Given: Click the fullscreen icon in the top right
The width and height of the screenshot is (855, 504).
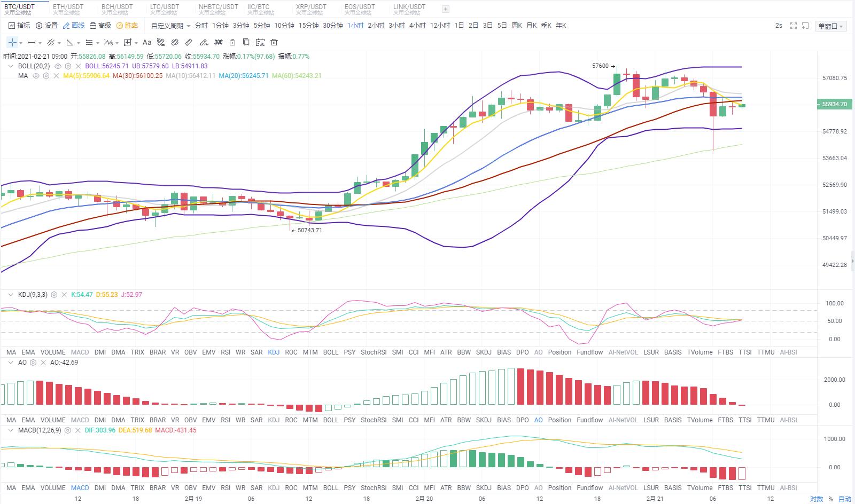Looking at the screenshot, I should 793,26.
